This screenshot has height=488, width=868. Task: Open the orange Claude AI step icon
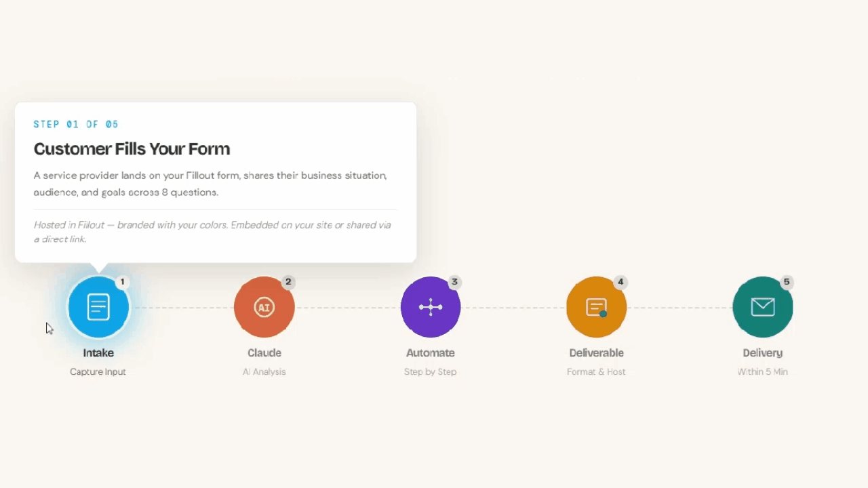pos(264,307)
